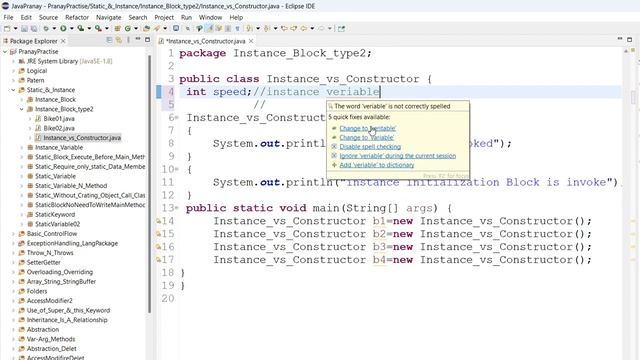
Task: Click 'Disable spell checking' quick fix
Action: coord(370,147)
